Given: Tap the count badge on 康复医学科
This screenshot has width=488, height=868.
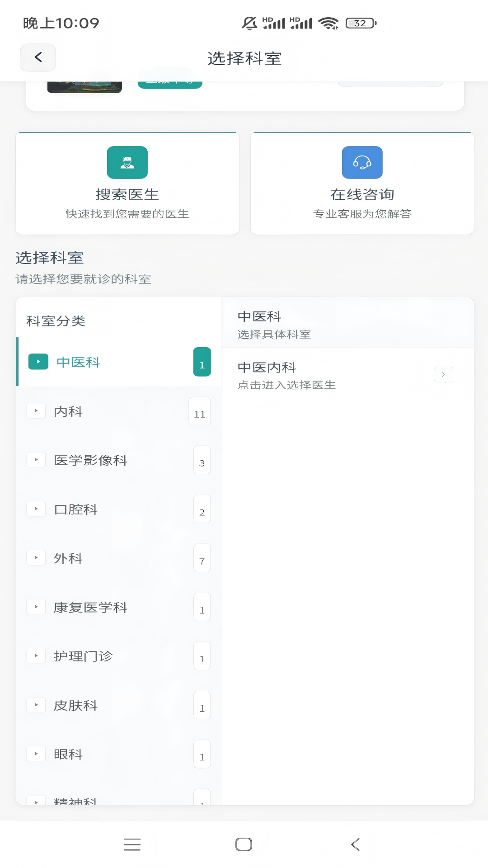Looking at the screenshot, I should pos(202,607).
